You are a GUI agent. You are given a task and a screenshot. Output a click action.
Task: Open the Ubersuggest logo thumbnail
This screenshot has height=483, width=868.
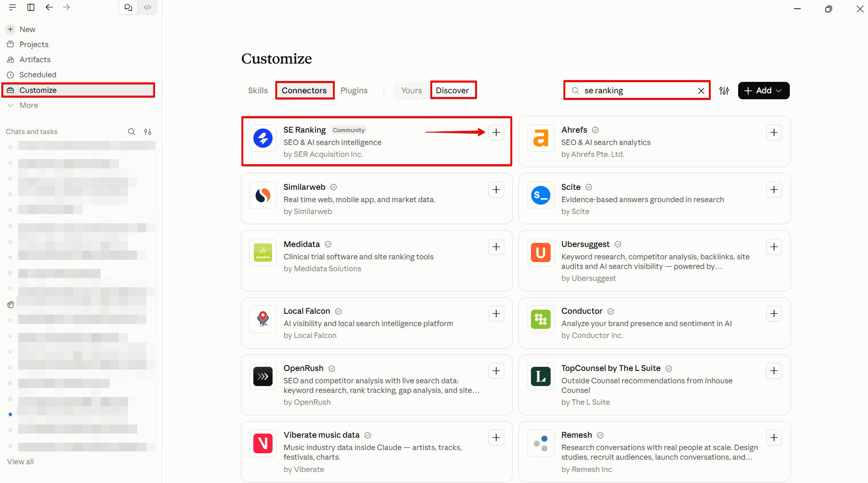pos(541,252)
